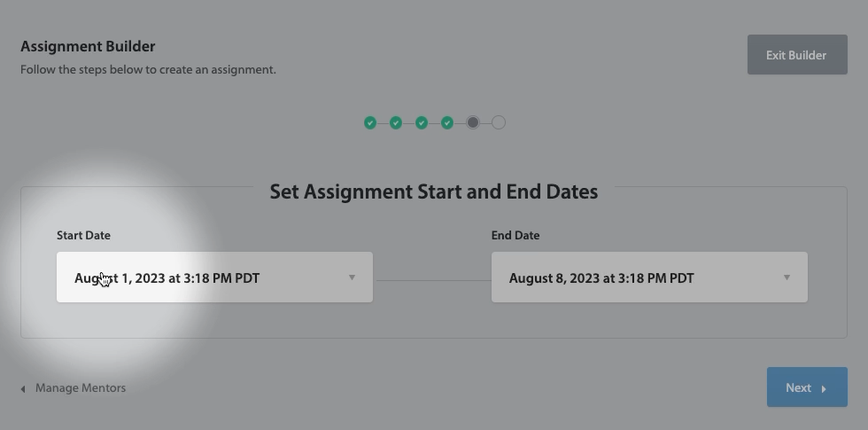This screenshot has width=868, height=430.
Task: Click the right arrow icon in Next
Action: (824, 388)
